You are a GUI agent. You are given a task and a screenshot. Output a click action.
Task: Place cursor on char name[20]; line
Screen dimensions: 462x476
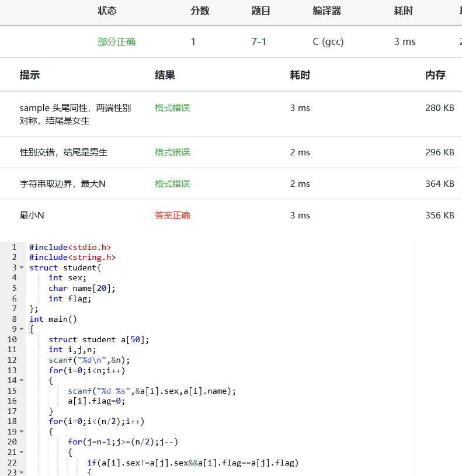(82, 288)
